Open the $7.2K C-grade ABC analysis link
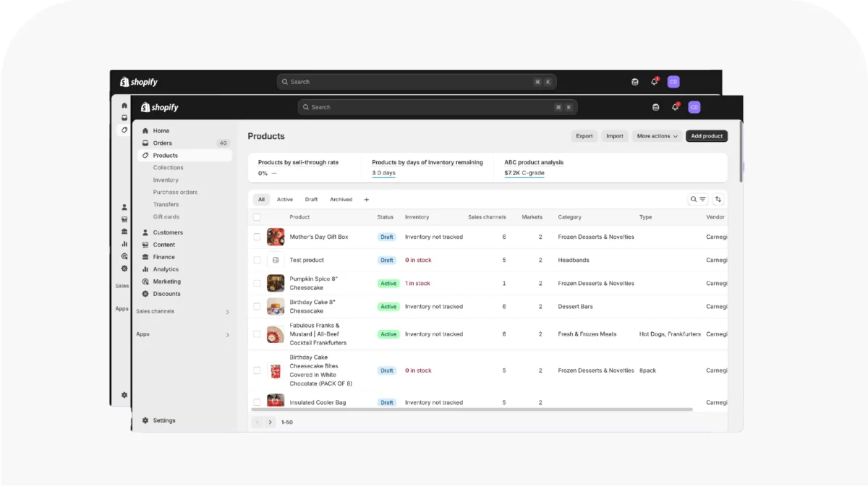This screenshot has height=487, width=868. 524,173
